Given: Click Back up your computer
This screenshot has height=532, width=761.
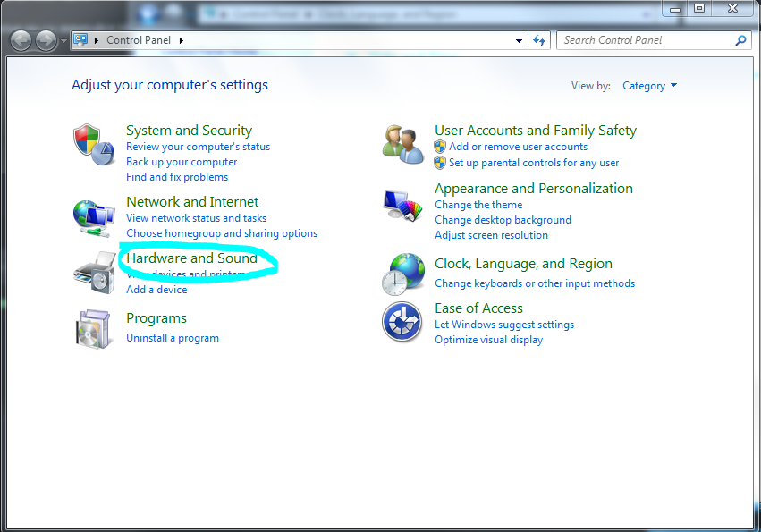Looking at the screenshot, I should tap(182, 162).
